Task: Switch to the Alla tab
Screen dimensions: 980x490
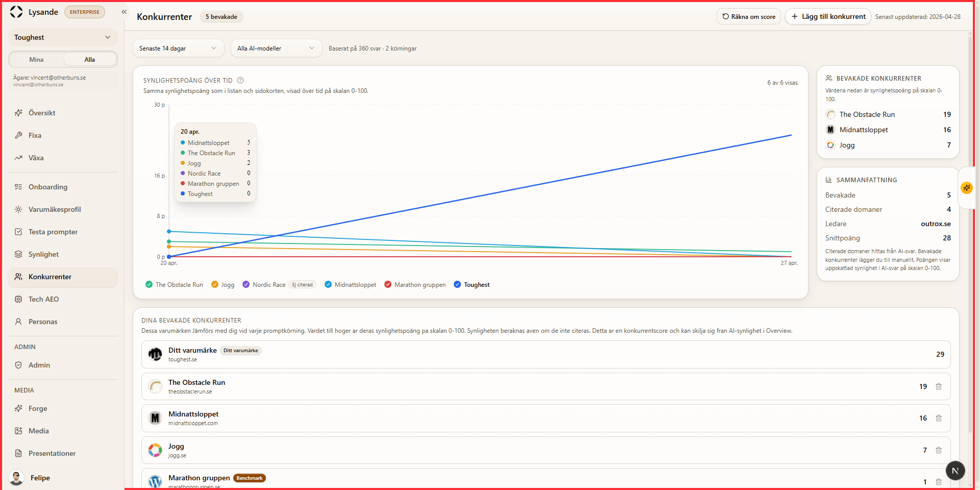Action: pyautogui.click(x=90, y=60)
